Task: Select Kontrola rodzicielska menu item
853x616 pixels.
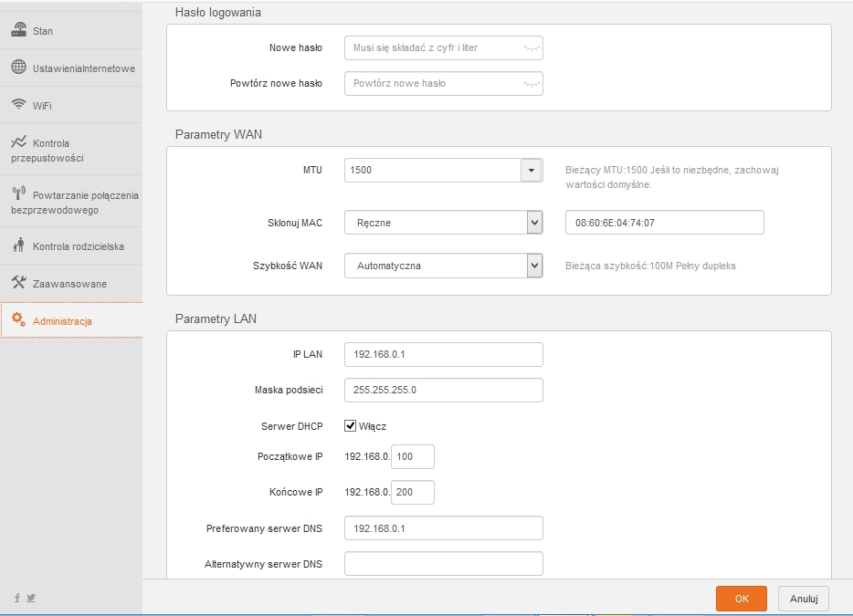Action: click(71, 246)
